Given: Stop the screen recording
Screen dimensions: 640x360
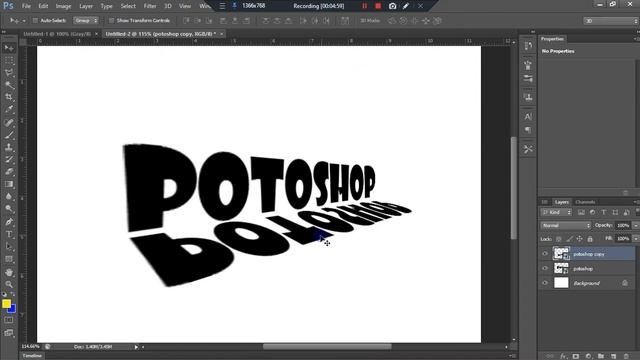Looking at the screenshot, I should pyautogui.click(x=378, y=6).
